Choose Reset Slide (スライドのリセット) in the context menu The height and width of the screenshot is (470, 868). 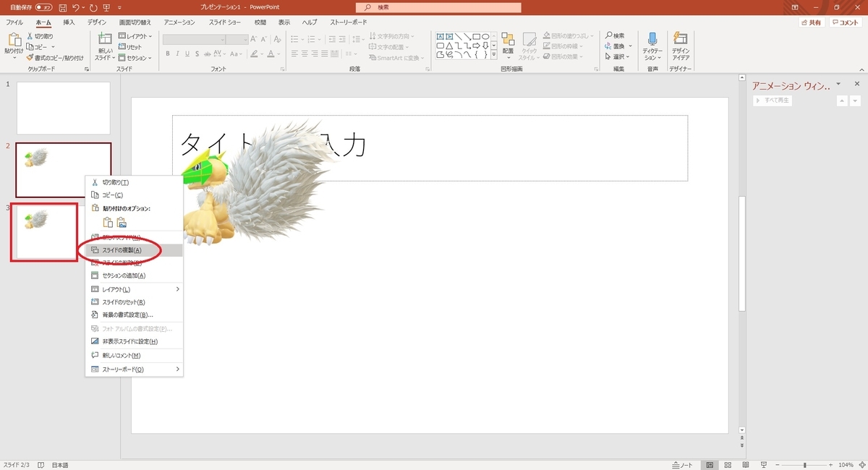point(134,302)
